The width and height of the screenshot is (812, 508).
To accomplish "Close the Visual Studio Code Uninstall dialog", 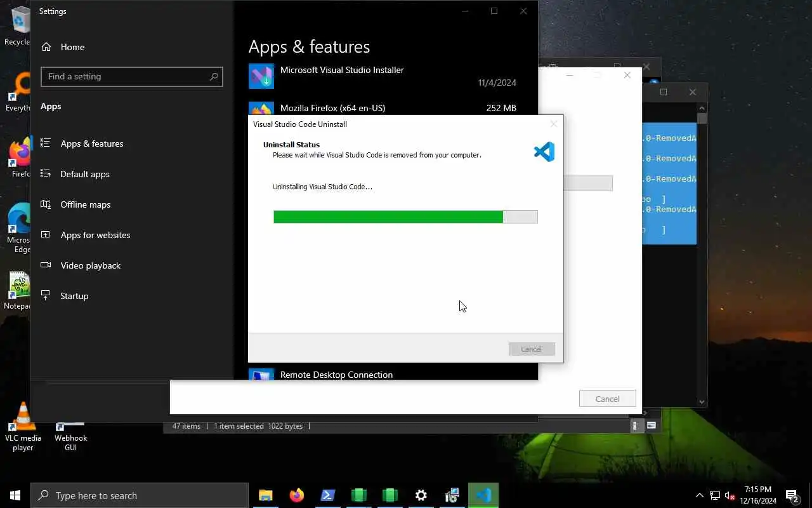I will click(553, 124).
